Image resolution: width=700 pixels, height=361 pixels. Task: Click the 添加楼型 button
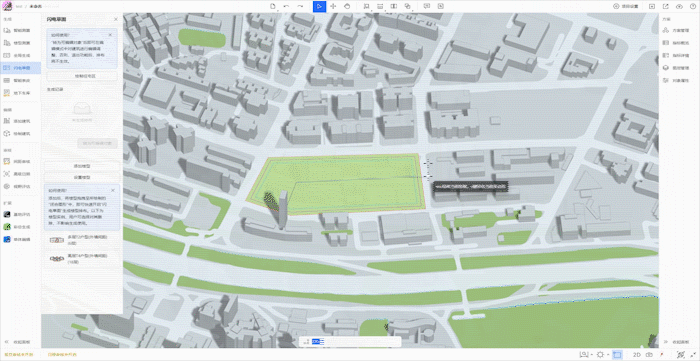[x=82, y=166]
